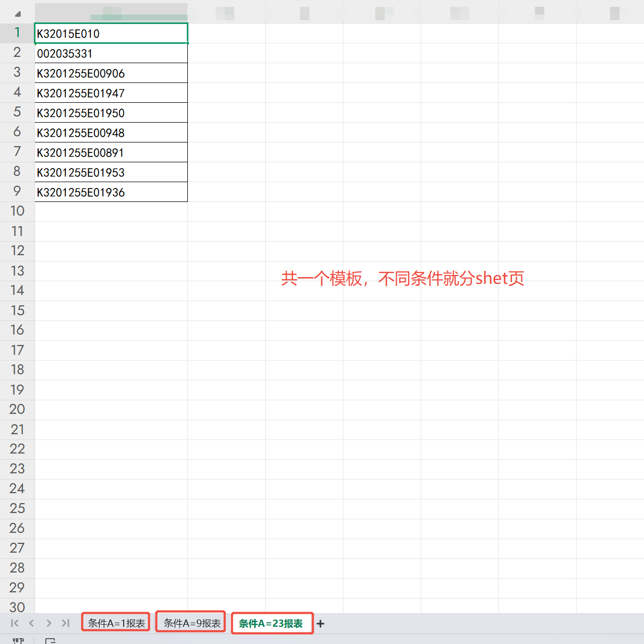Select cell containing K3201255E00891

point(111,152)
